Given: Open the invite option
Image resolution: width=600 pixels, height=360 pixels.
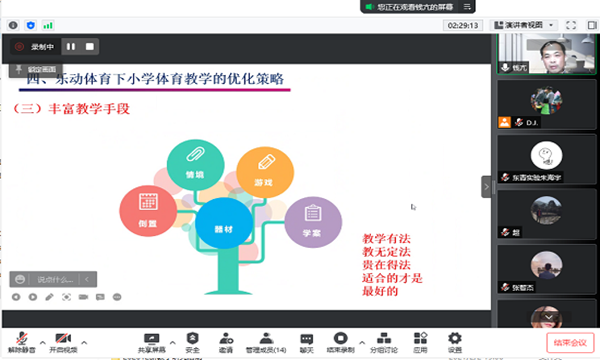Looking at the screenshot, I should tap(226, 343).
